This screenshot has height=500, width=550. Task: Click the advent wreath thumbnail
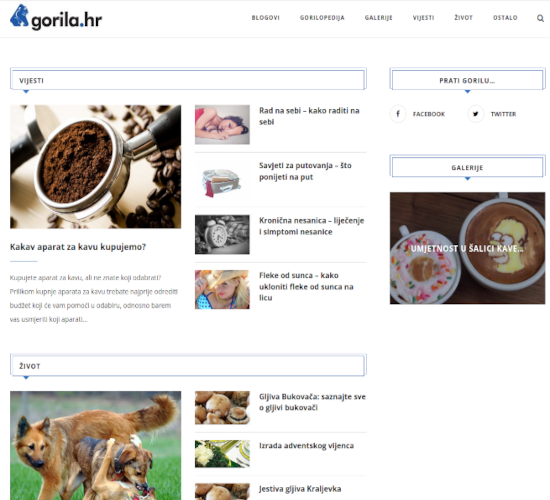(x=222, y=454)
